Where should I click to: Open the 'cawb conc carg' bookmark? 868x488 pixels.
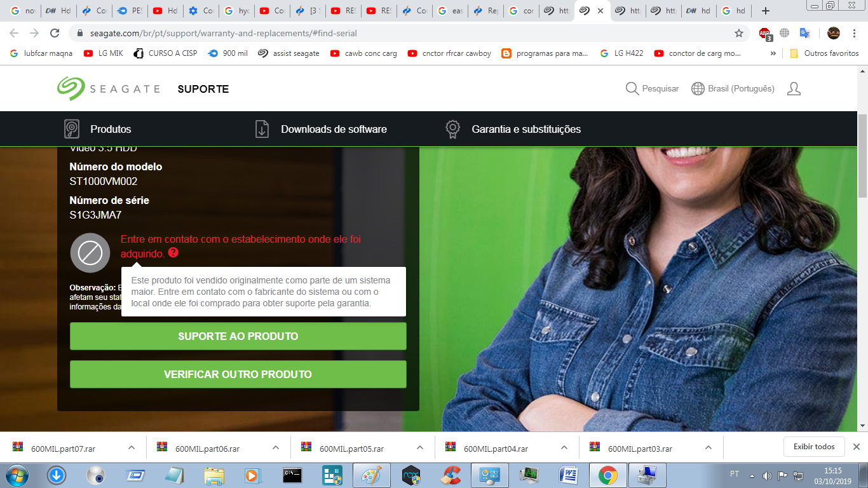click(363, 53)
